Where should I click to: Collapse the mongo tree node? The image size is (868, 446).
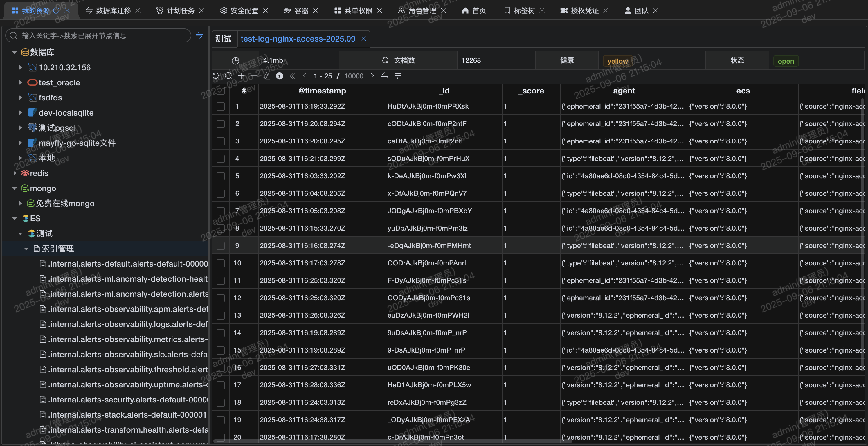click(x=15, y=188)
